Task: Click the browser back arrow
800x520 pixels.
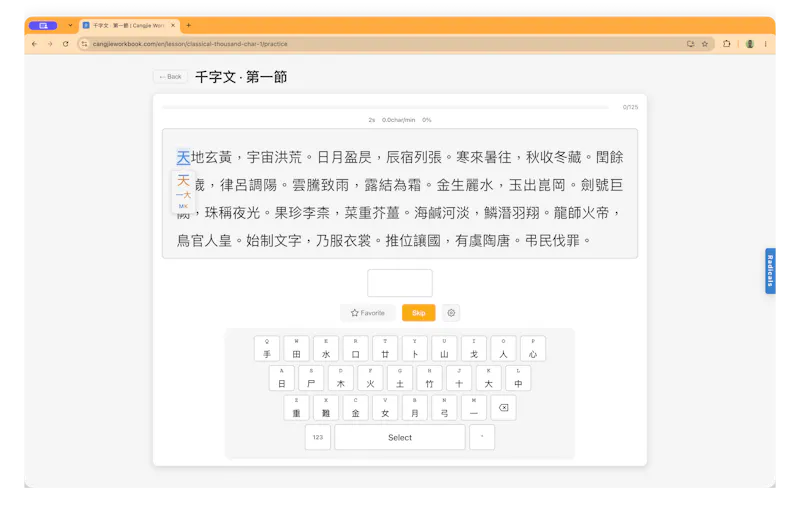Action: [x=35, y=44]
